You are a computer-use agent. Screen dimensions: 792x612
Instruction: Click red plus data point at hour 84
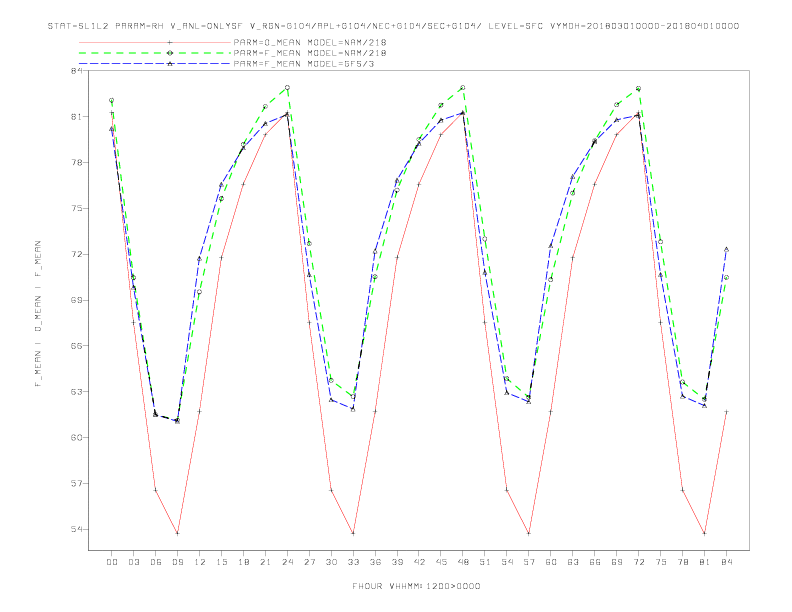click(726, 412)
